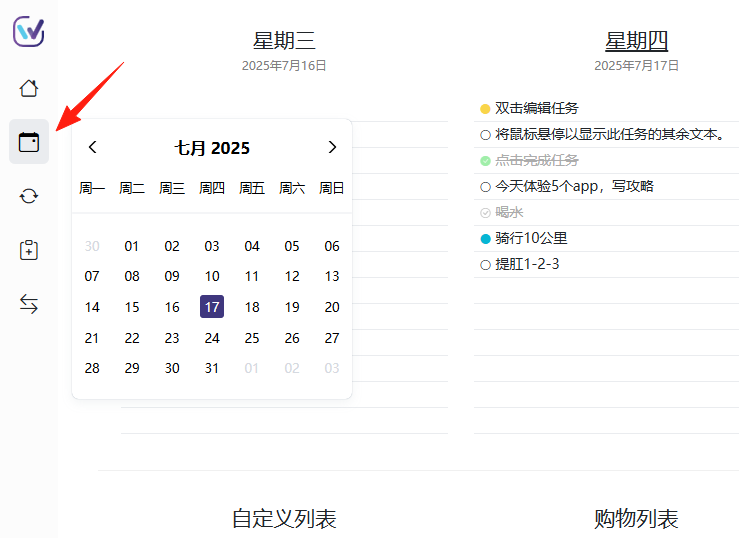
Task: Uncheck the completed 喝水 task
Action: [485, 213]
